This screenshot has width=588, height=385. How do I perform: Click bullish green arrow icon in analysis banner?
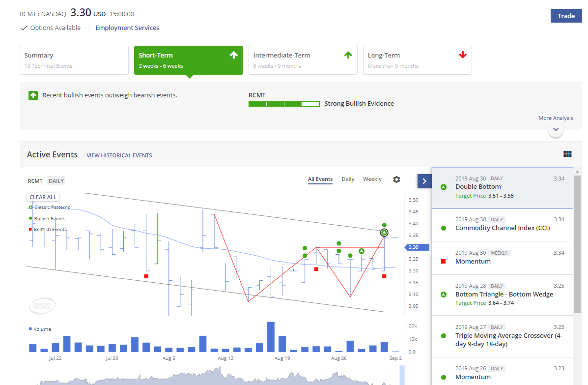point(33,95)
